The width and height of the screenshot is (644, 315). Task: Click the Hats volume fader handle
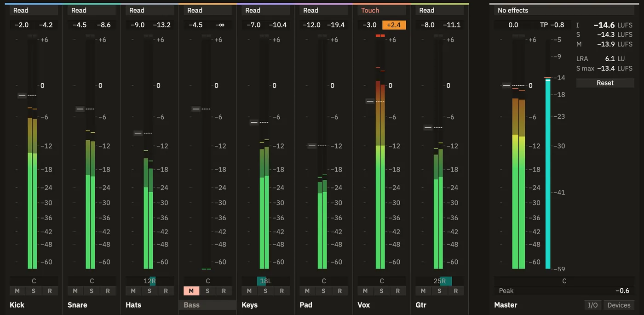(138, 133)
